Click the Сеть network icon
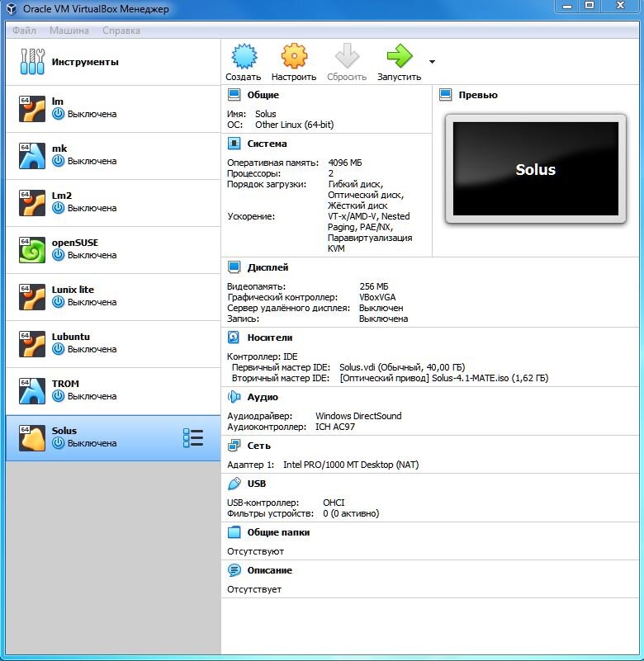Image resolution: width=644 pixels, height=661 pixels. pos(234,446)
